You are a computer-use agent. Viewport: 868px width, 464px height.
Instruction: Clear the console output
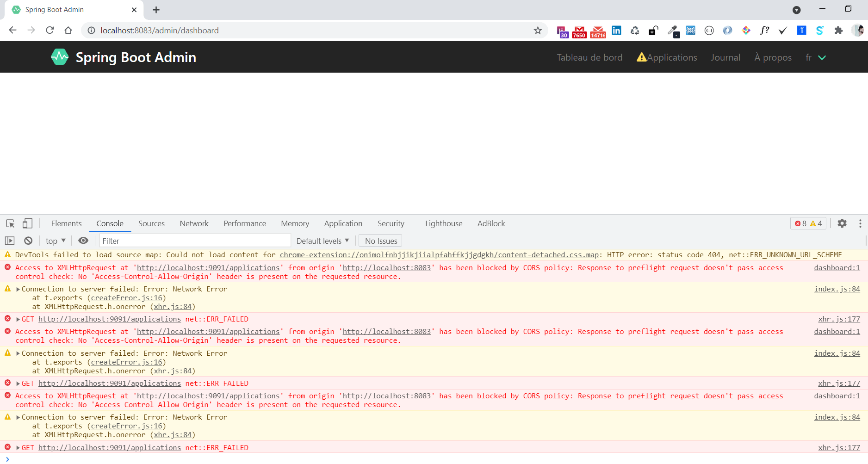tap(28, 241)
